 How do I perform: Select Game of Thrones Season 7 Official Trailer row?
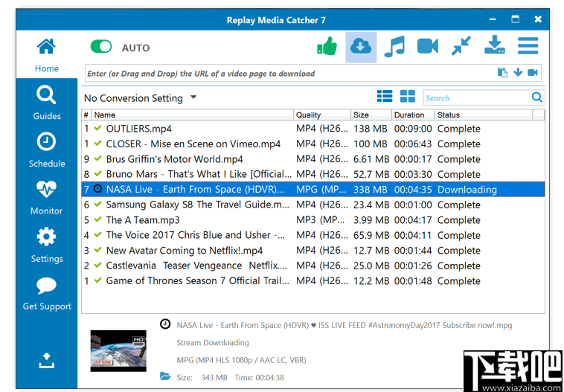[313, 280]
